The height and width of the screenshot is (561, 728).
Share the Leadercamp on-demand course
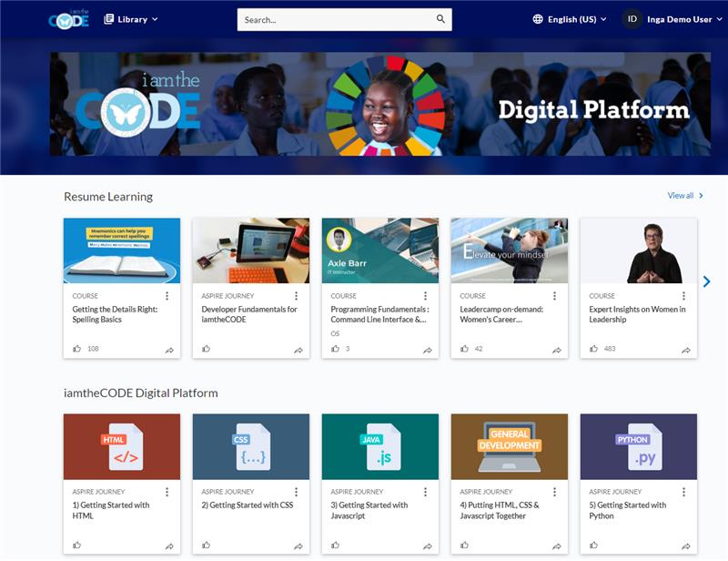[557, 350]
